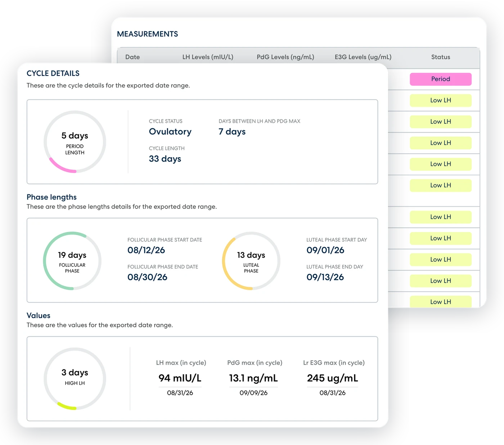The height and width of the screenshot is (445, 504).
Task: Click the MEASUREMENTS heading in the back panel
Action: pos(147,34)
